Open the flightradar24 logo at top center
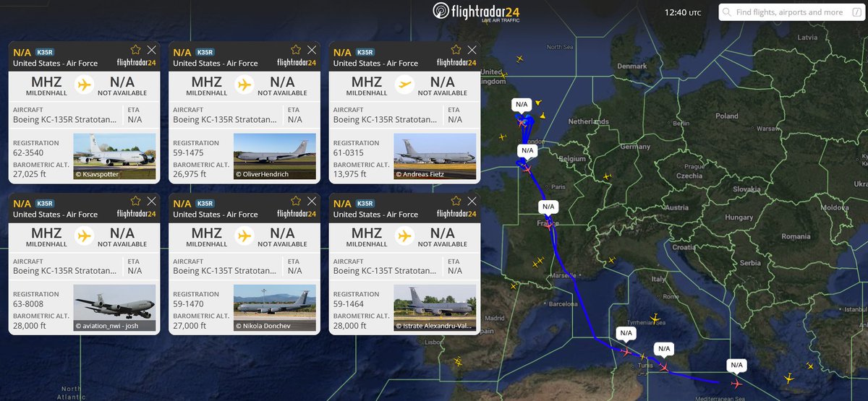Screen dimensions: 868x401 (x=475, y=12)
